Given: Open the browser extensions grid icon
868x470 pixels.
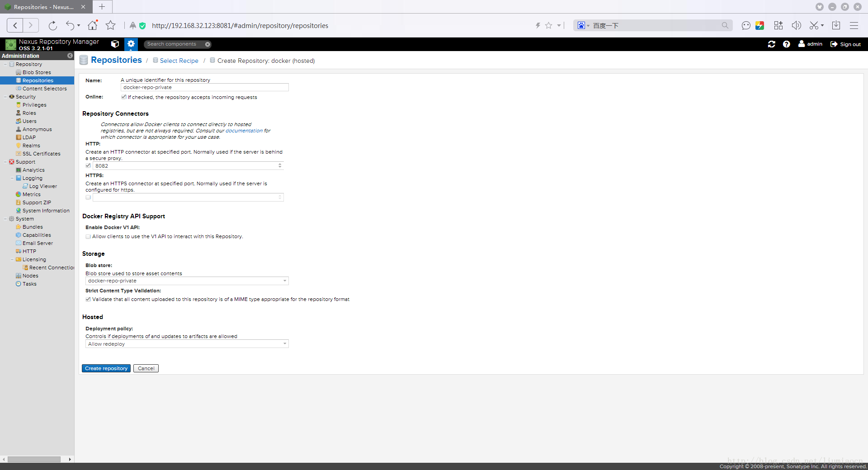Looking at the screenshot, I should 778,25.
